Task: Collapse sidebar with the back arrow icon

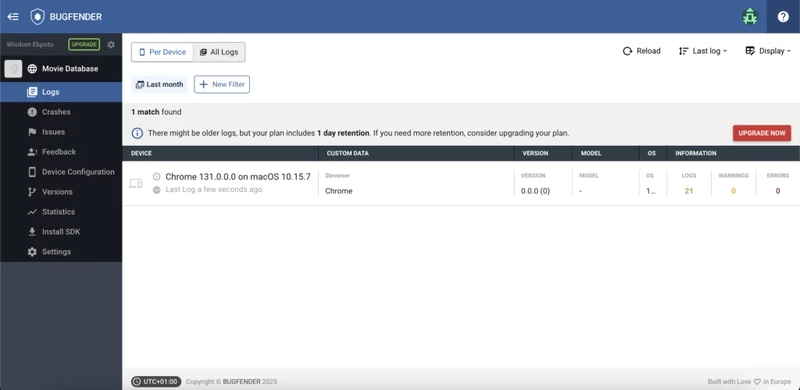Action: (13, 17)
